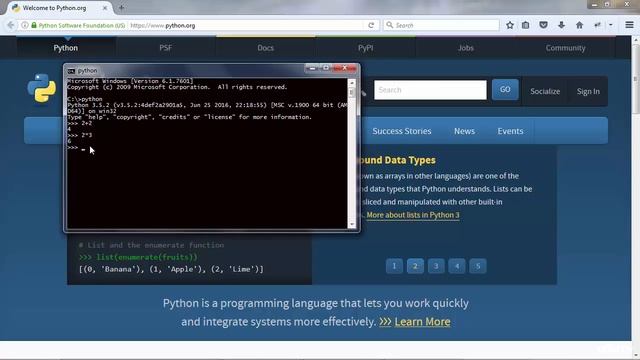Reload the page with refresh icon
This screenshot has width=640, height=360.
(371, 25)
